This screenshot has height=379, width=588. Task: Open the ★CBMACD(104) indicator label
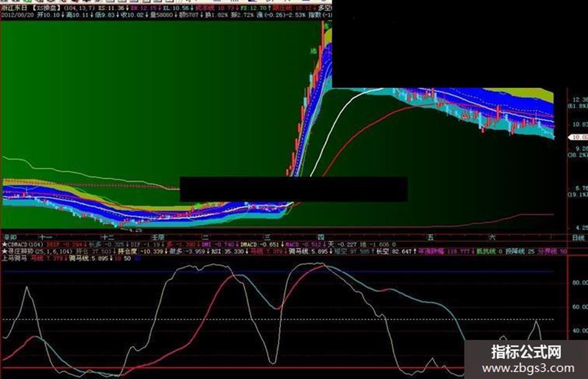coord(22,245)
